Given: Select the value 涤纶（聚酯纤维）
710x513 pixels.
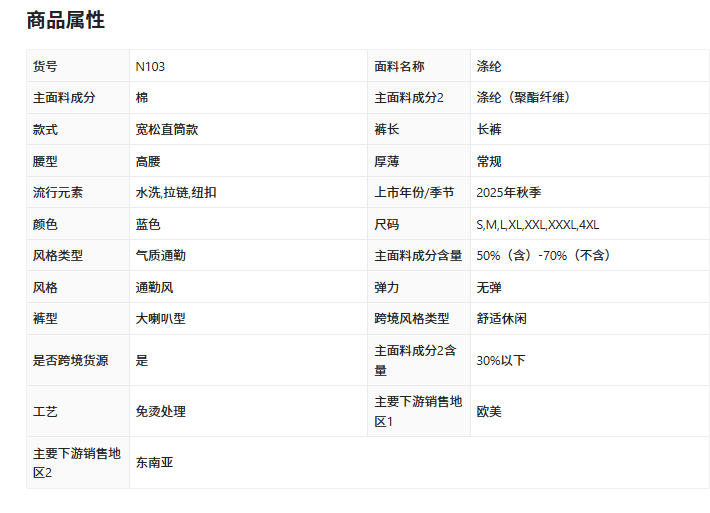Looking at the screenshot, I should 527,98.
